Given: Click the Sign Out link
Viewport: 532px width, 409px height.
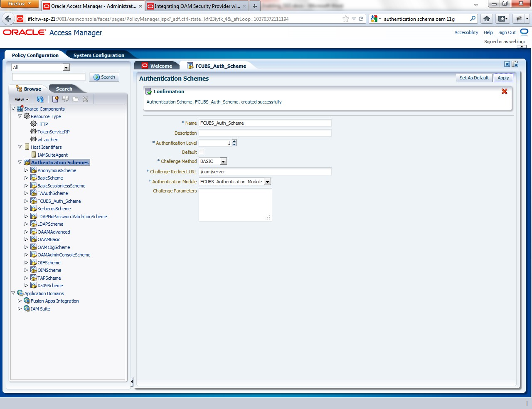Looking at the screenshot, I should [x=507, y=32].
